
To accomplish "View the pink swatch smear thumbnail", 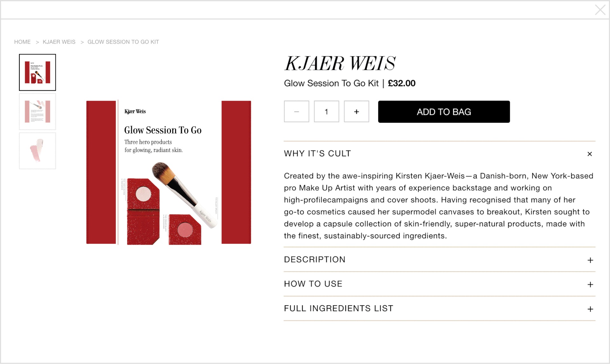I will pos(37,151).
